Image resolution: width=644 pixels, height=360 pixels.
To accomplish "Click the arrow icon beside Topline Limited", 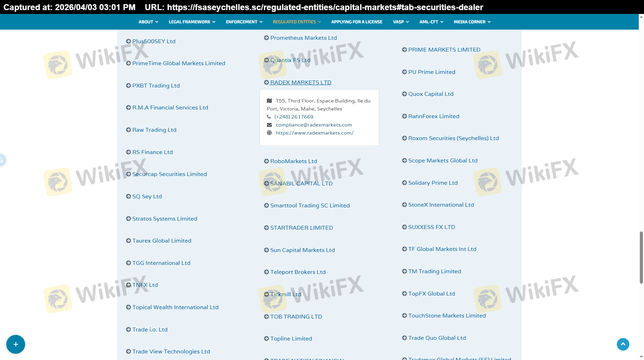I will [x=266, y=338].
